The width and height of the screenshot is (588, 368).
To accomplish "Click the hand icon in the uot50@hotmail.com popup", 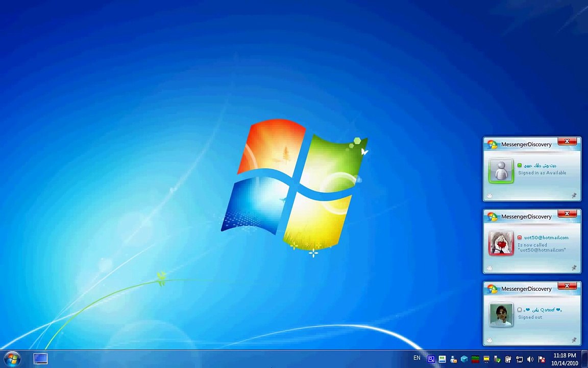I will tap(489, 268).
